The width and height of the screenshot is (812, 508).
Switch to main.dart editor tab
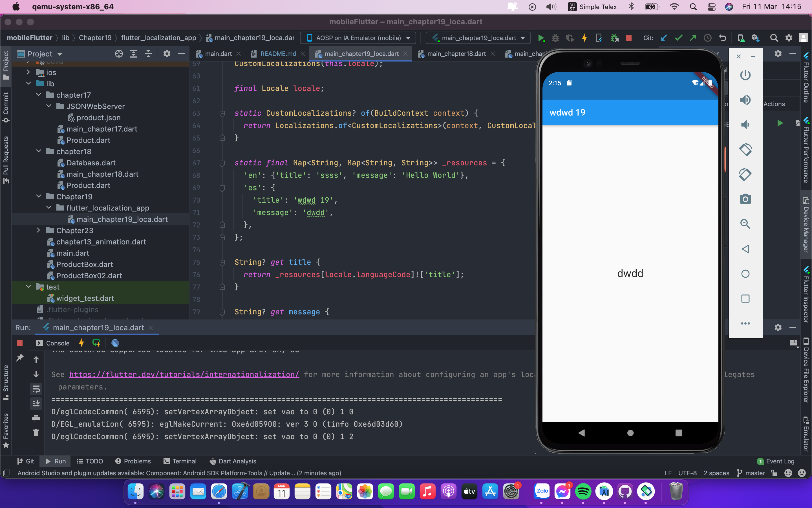(x=218, y=54)
